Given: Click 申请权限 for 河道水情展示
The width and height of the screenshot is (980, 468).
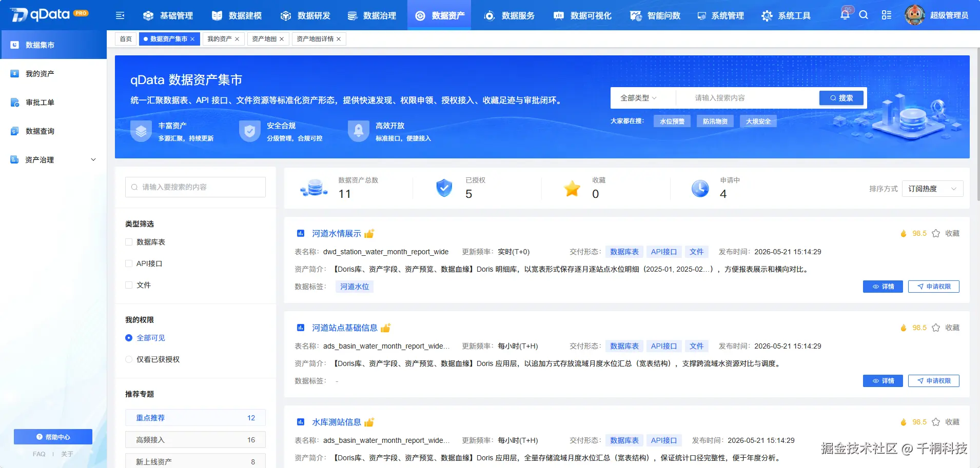Looking at the screenshot, I should pyautogui.click(x=933, y=287).
